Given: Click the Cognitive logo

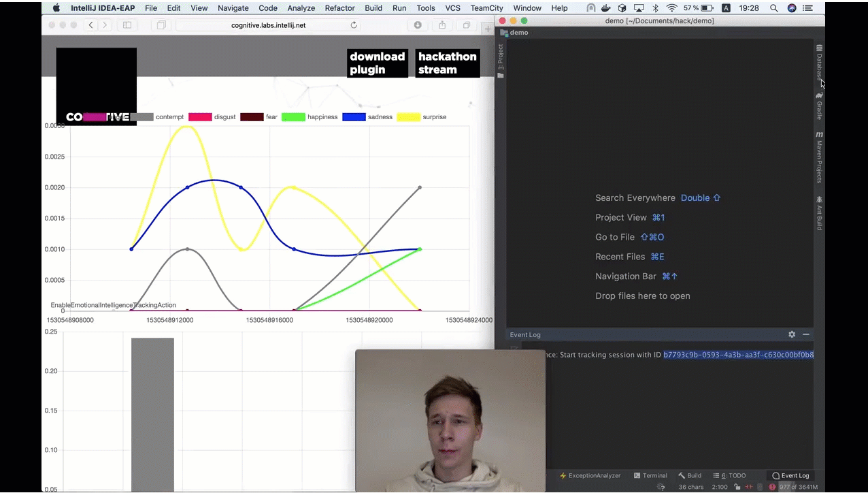Looking at the screenshot, I should 96,86.
